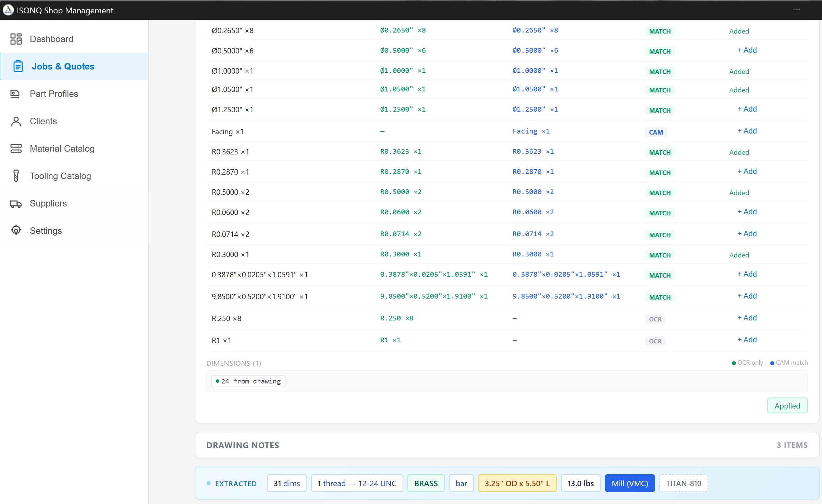Screen dimensions: 822x504
Task: Click the ISONQ app logo icon
Action: pyautogui.click(x=8, y=10)
